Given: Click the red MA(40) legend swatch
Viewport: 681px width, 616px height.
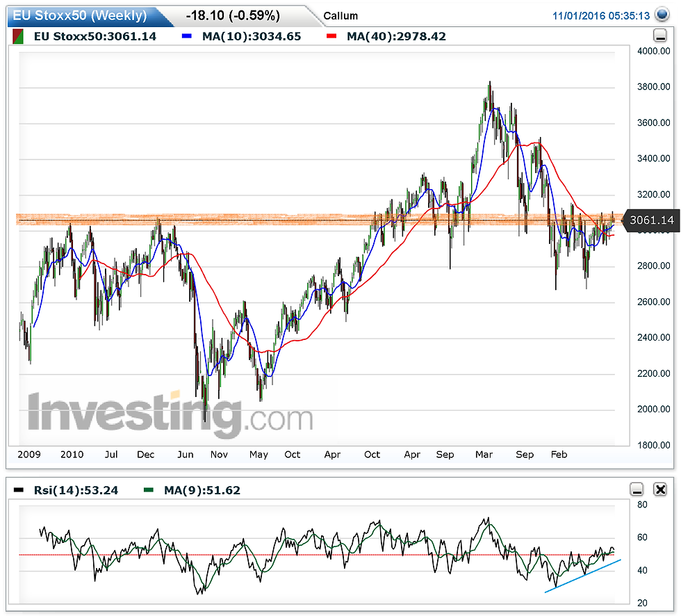Looking at the screenshot, I should [331, 36].
